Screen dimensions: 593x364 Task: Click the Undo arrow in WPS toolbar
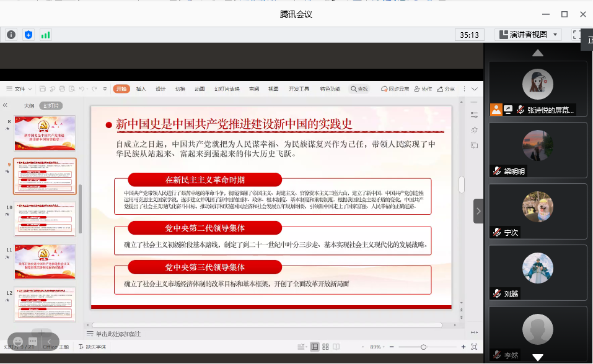coord(82,89)
